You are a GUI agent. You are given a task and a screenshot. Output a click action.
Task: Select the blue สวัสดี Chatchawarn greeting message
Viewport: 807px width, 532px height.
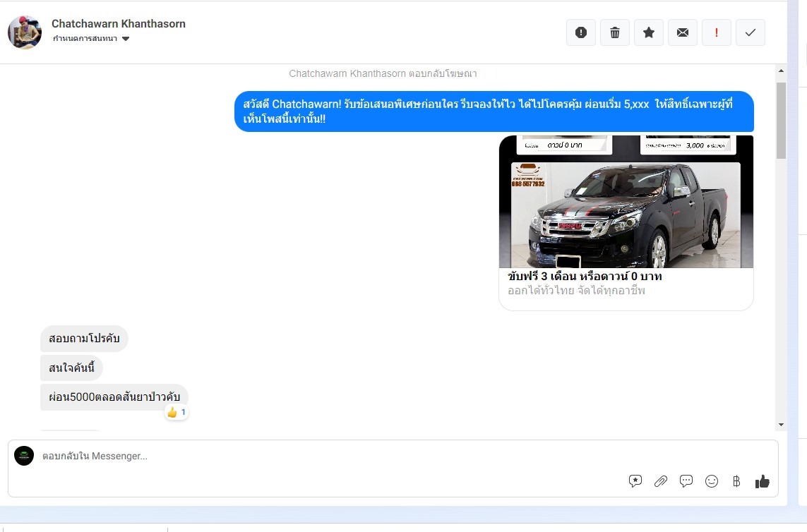click(x=494, y=111)
